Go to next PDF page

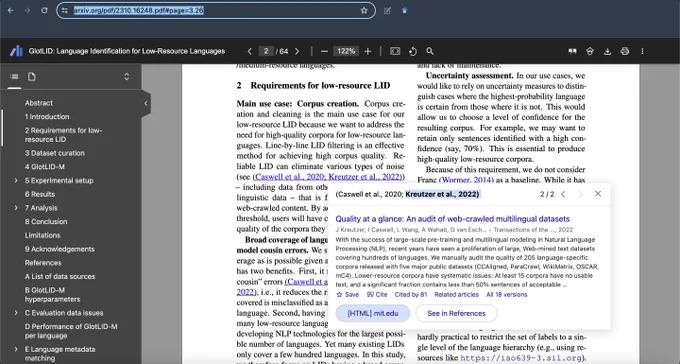pos(297,51)
